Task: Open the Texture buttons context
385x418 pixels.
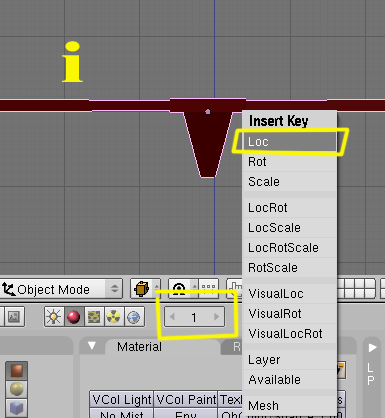Action: click(94, 317)
